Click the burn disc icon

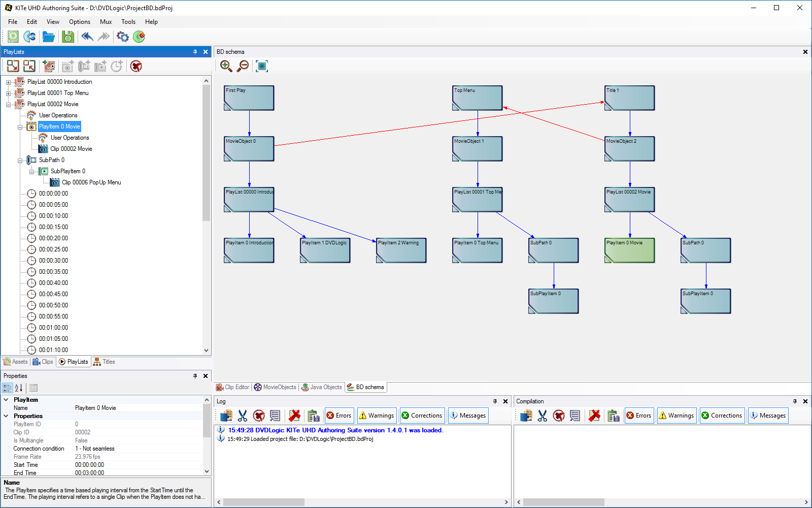pos(139,37)
